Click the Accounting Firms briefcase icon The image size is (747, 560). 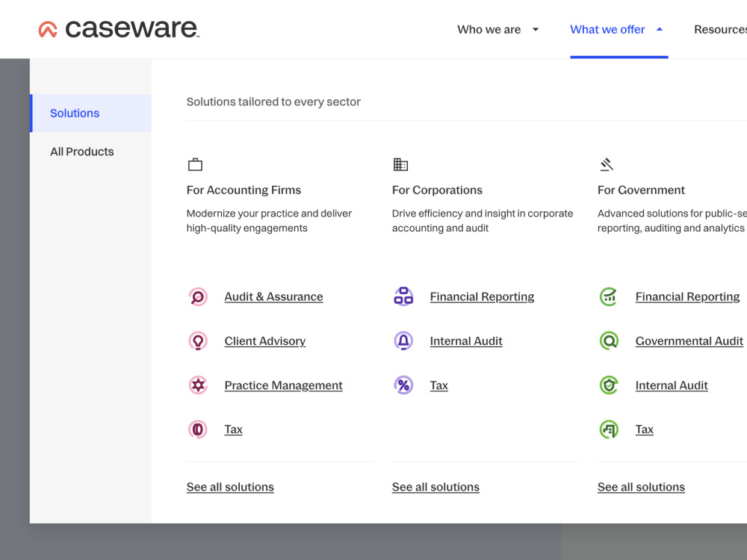pyautogui.click(x=195, y=165)
